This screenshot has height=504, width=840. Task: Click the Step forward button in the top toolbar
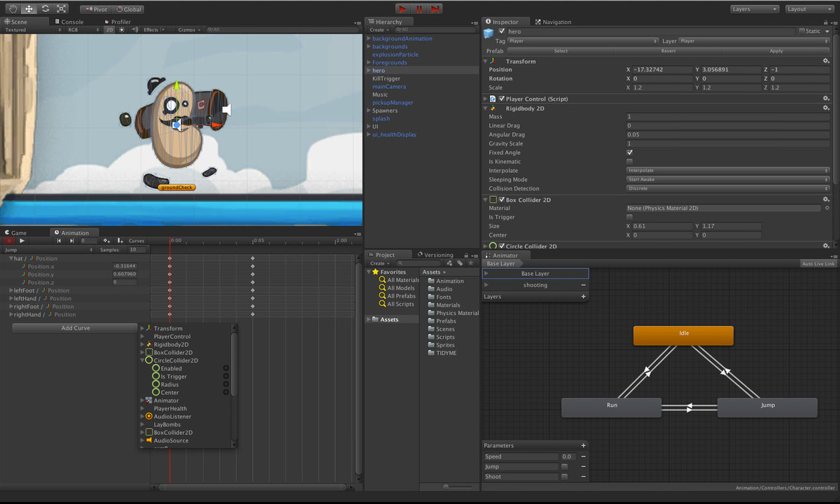click(x=435, y=9)
